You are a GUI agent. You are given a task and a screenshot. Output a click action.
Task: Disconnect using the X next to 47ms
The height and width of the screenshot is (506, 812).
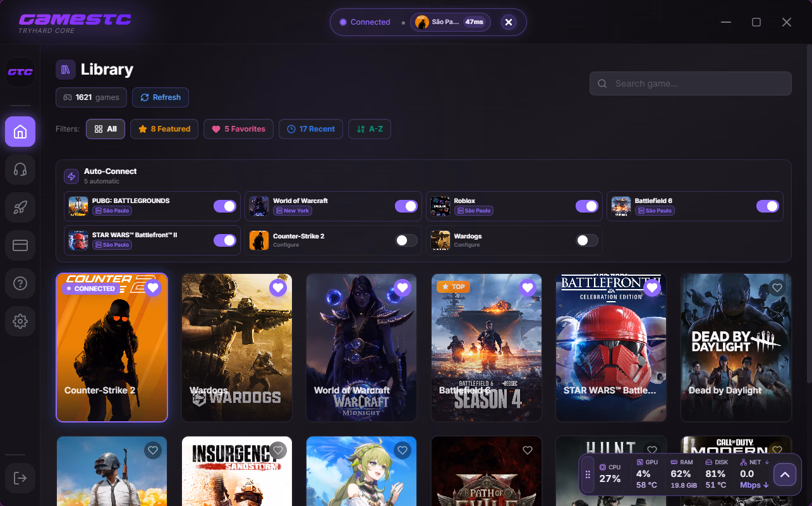(509, 22)
